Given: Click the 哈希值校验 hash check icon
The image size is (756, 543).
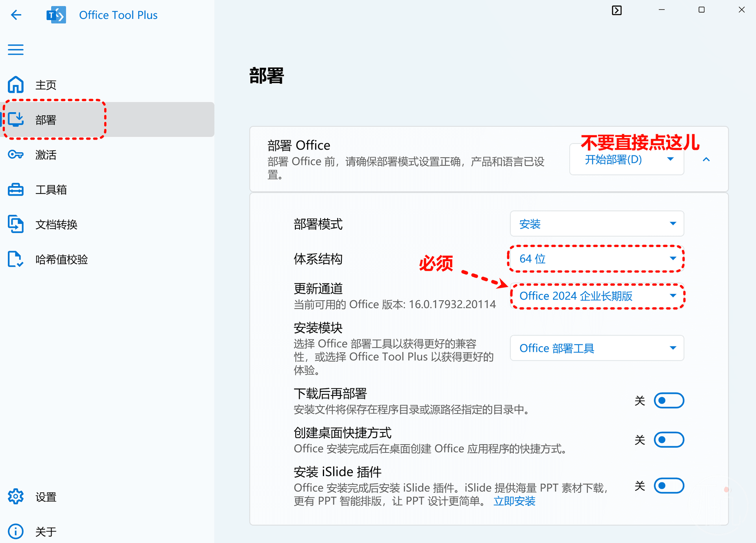Looking at the screenshot, I should point(16,259).
